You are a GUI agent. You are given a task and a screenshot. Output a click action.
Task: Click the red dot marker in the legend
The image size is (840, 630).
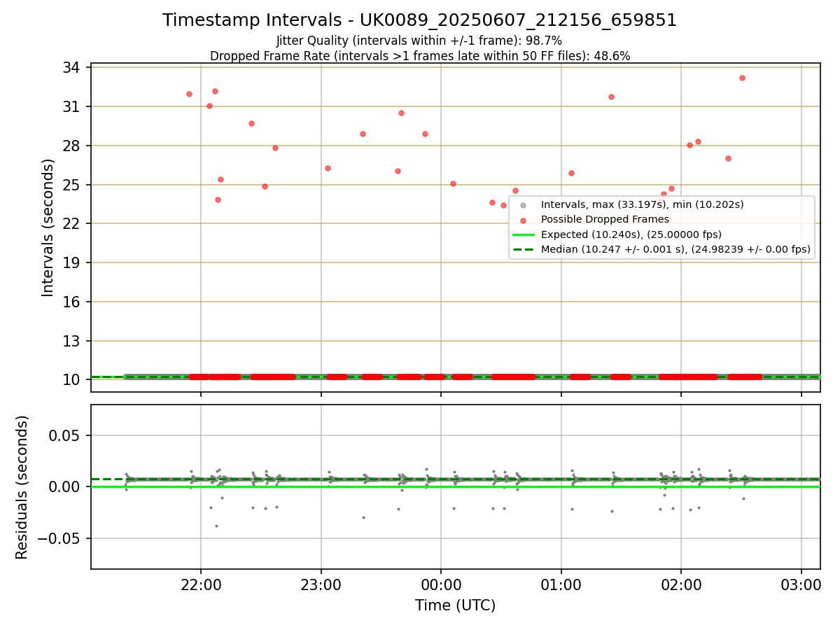523,220
